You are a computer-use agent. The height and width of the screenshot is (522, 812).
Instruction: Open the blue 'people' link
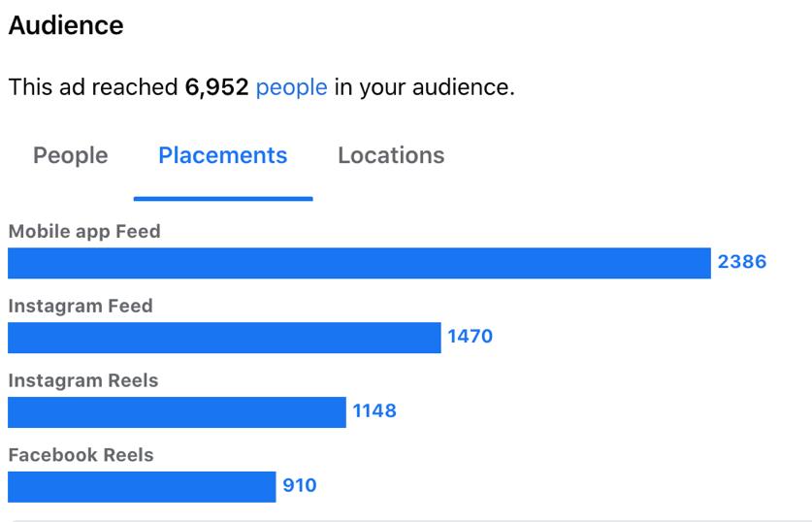[292, 87]
